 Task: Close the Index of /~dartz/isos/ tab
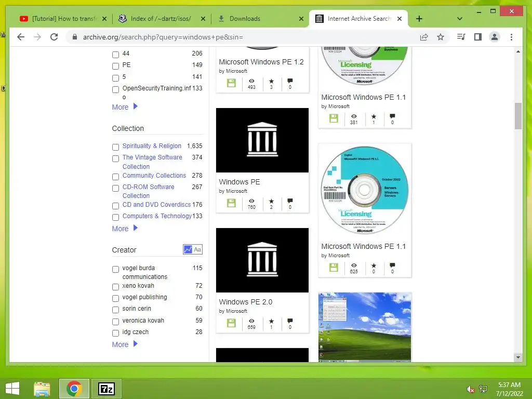[203, 19]
